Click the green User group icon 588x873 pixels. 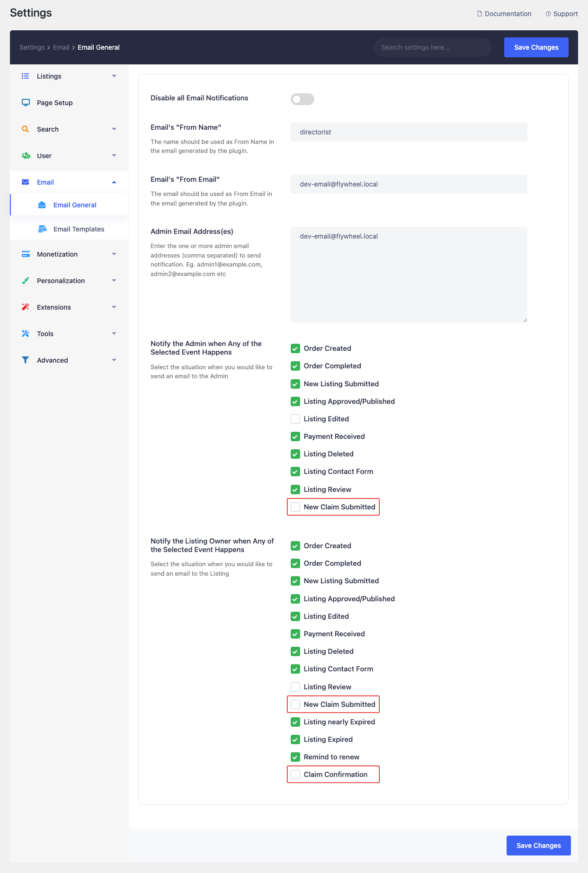pyautogui.click(x=26, y=156)
